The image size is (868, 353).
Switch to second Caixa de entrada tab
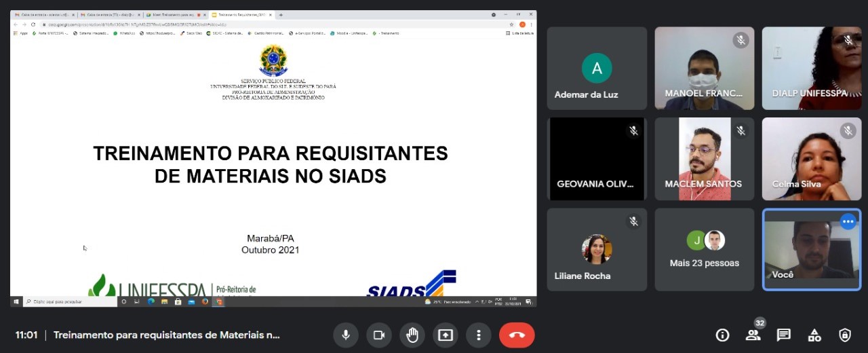pyautogui.click(x=110, y=14)
